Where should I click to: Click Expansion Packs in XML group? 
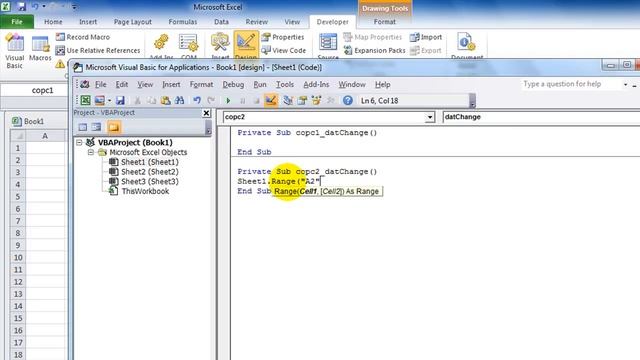pos(375,51)
